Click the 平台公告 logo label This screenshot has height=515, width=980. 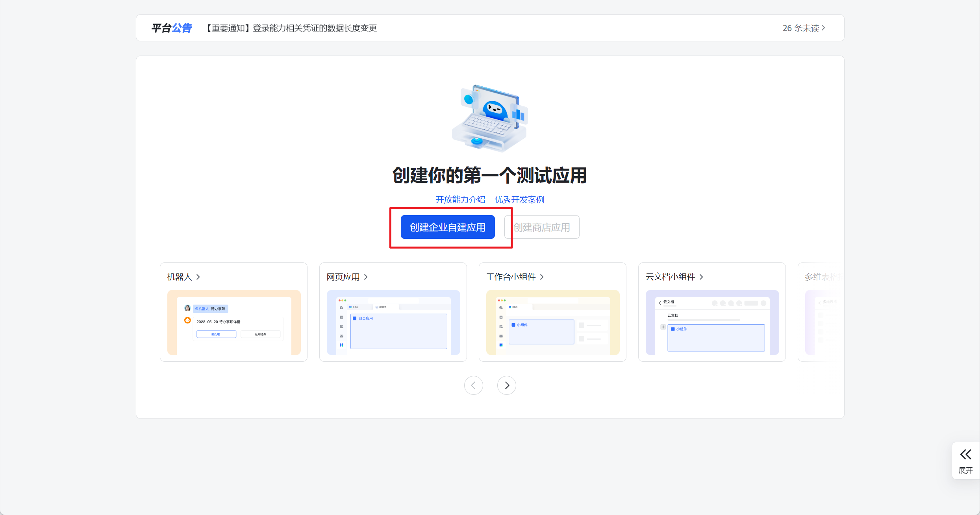point(171,28)
